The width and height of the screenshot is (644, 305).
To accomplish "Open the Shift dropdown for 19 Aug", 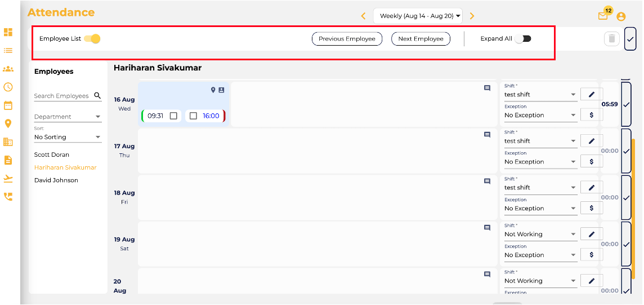I will coord(540,234).
